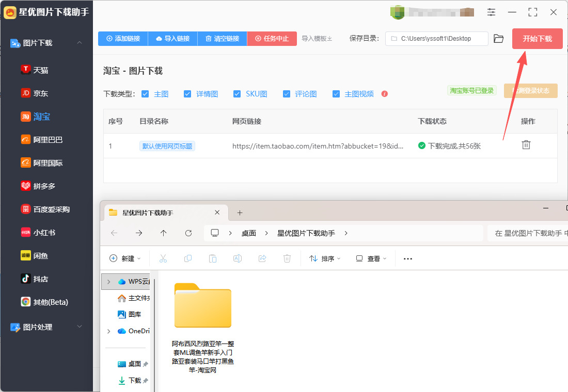Expand the 图片处理 sidebar section
Screen dimensions: 568x392
80,327
